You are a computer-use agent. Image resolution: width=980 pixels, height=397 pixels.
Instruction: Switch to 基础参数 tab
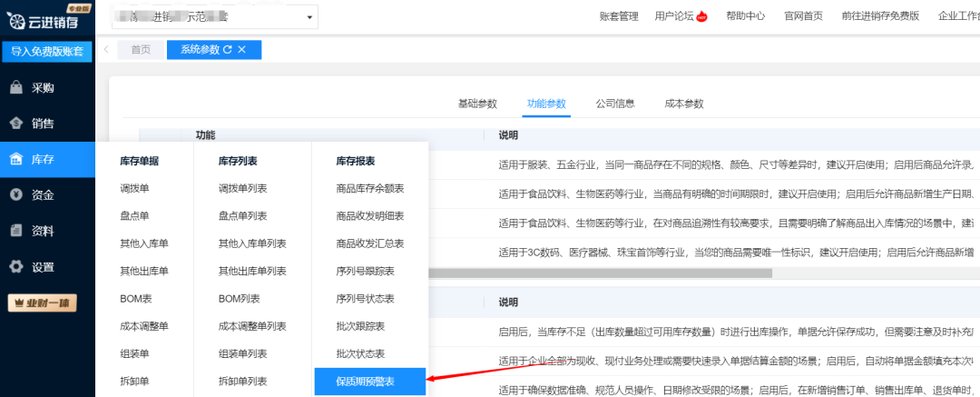tap(477, 104)
